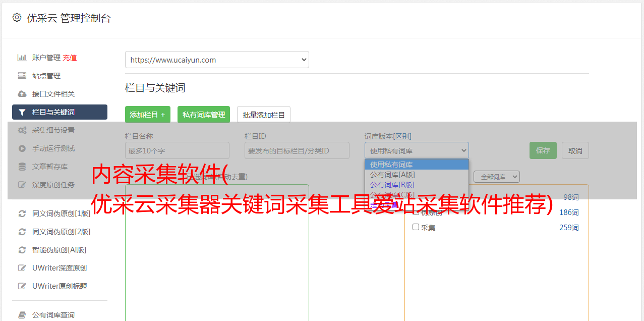644x321 pixels.
Task: Click the database icon for 文章暂存库
Action: coord(22,167)
